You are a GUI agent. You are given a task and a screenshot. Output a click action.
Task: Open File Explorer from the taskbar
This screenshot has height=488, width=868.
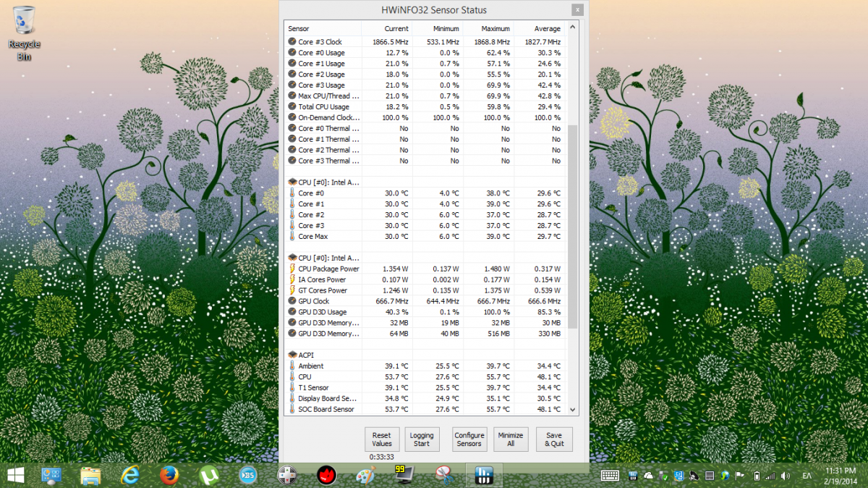(x=91, y=475)
